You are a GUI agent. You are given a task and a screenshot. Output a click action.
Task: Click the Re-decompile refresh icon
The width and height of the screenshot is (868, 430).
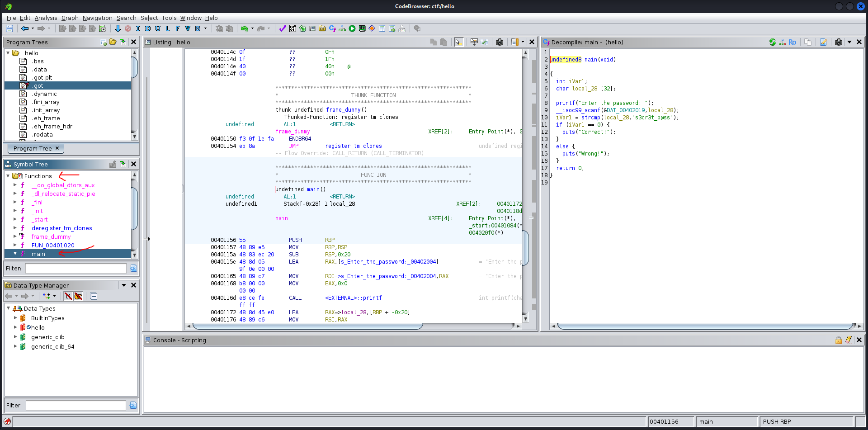(x=773, y=42)
